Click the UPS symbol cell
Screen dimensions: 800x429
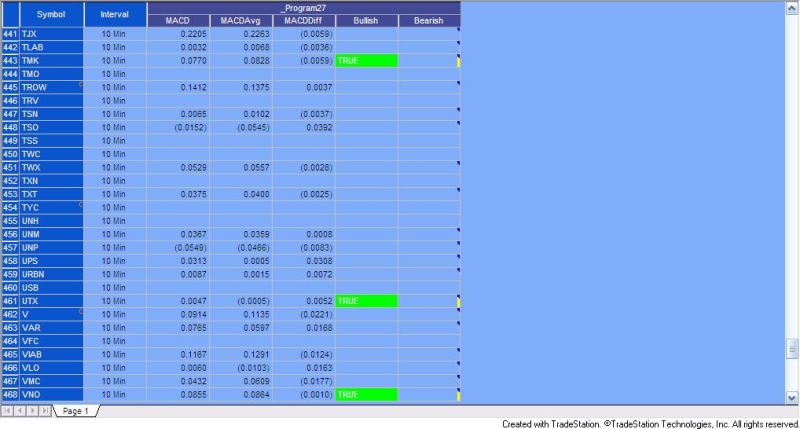(51, 261)
